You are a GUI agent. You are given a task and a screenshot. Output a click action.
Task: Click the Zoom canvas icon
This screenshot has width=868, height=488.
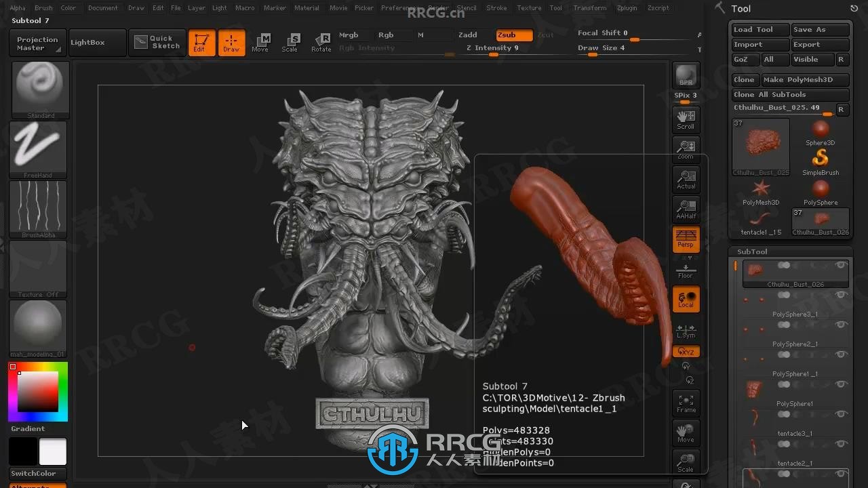click(686, 150)
